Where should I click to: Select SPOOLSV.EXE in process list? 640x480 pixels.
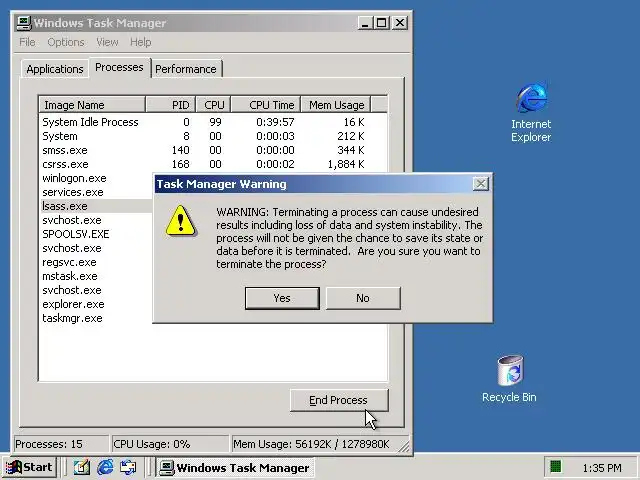coord(76,234)
